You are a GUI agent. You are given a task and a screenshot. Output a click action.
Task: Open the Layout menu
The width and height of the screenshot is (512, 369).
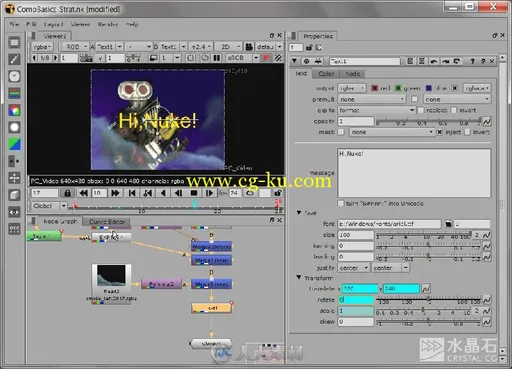point(53,24)
